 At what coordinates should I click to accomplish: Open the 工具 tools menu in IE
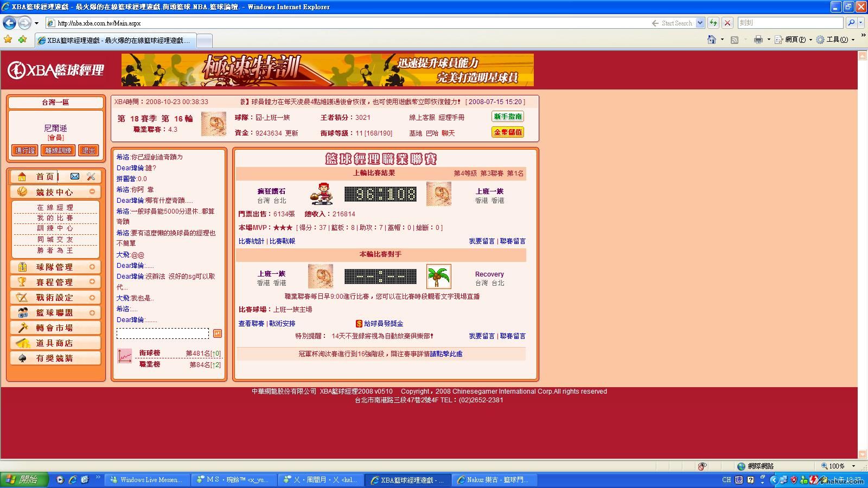[836, 40]
